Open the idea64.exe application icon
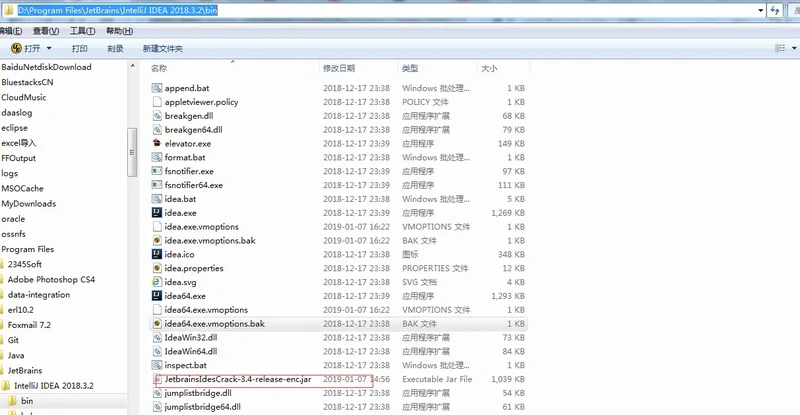This screenshot has width=800, height=415. 157,296
